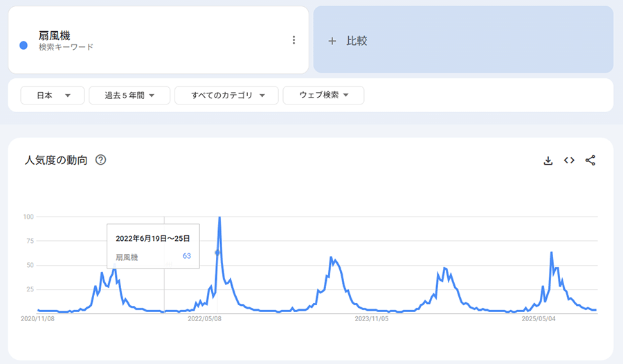The width and height of the screenshot is (623, 364).
Task: Click the 2023 summer peak on the line
Action: [x=332, y=257]
